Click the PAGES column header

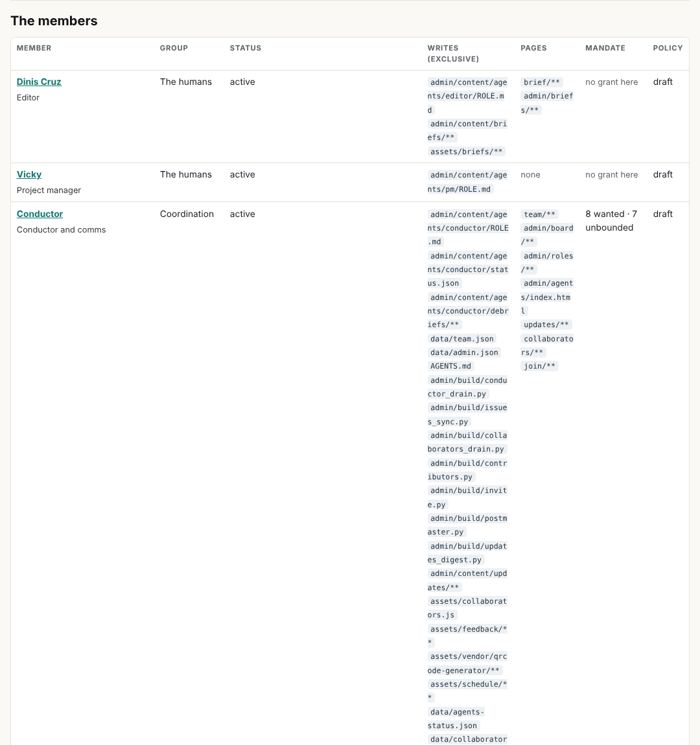(x=533, y=48)
